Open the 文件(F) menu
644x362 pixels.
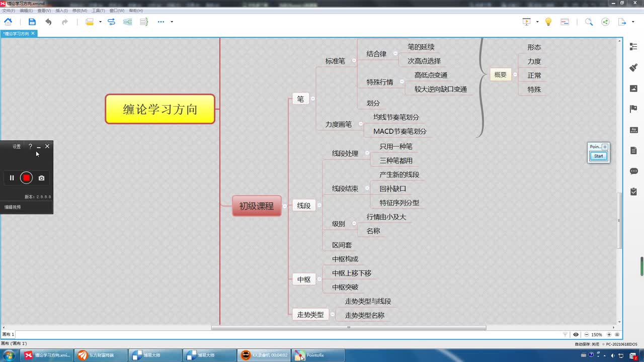click(9, 11)
